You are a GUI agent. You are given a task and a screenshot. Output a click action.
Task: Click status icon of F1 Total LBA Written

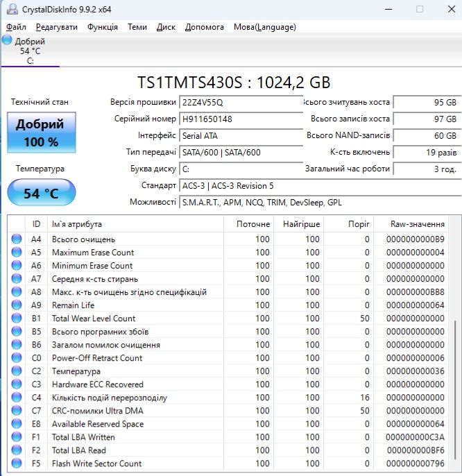click(17, 437)
